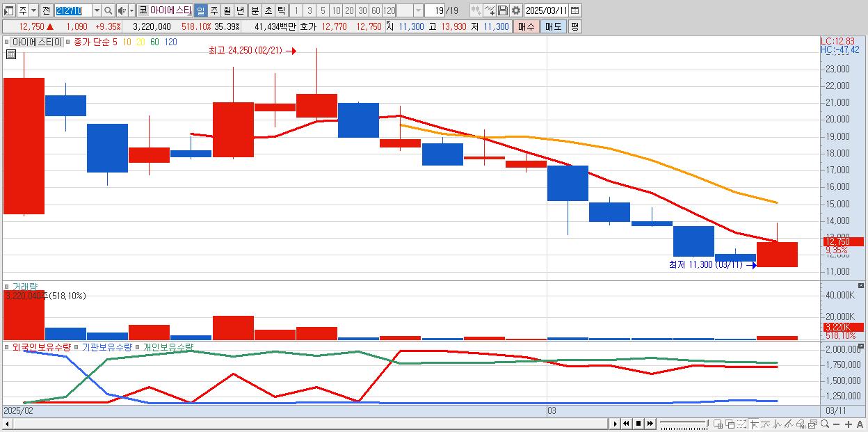Click the 아이에스티이 chart legend label
This screenshot has height=432, width=868.
pyautogui.click(x=37, y=42)
